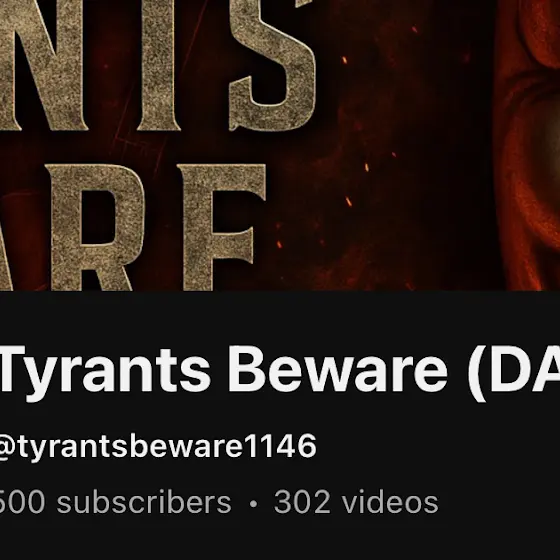Click the subscribers count text
Screen dimensions: 560x560
[115, 502]
